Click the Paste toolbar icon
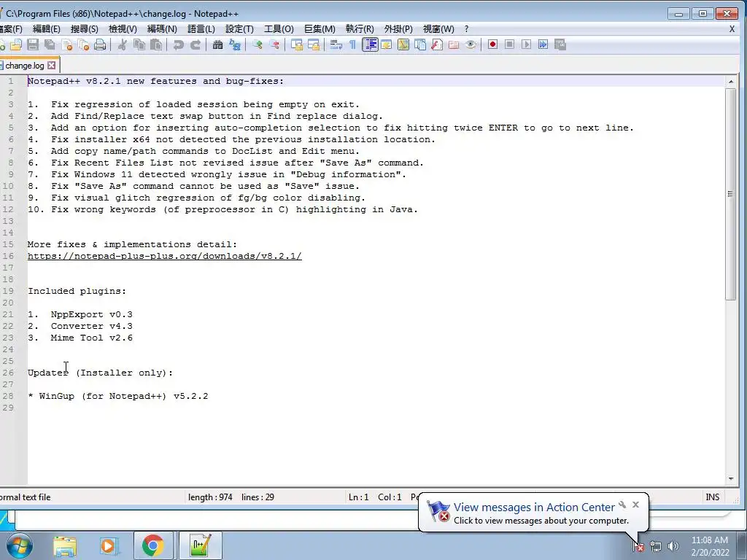Viewport: 747px width, 560px height. (156, 44)
